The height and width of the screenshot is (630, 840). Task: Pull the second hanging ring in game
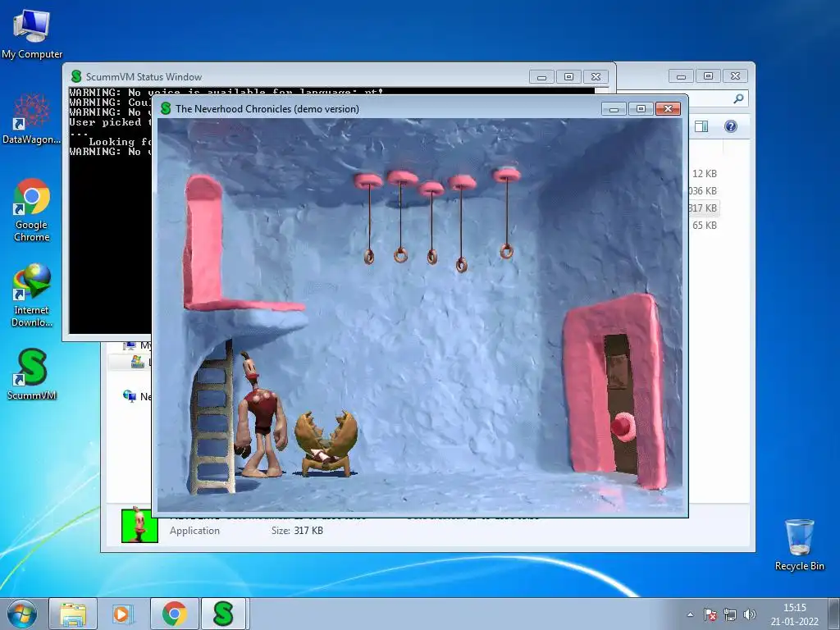coord(400,255)
